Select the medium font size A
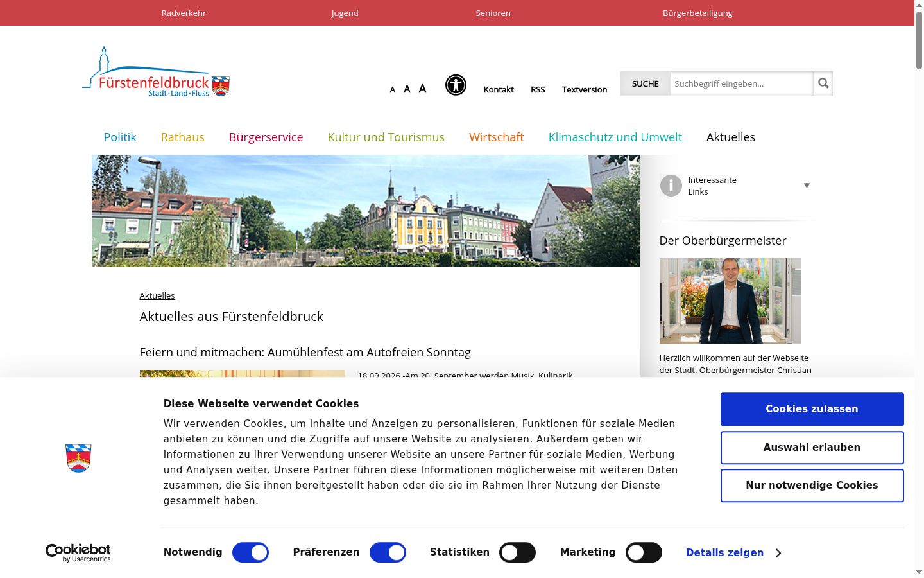The height and width of the screenshot is (578, 924). click(x=407, y=89)
